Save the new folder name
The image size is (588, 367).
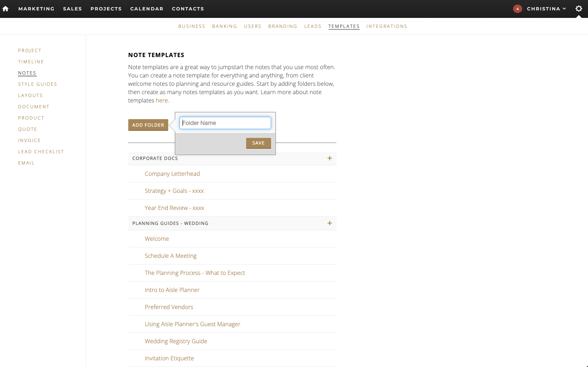tap(258, 143)
